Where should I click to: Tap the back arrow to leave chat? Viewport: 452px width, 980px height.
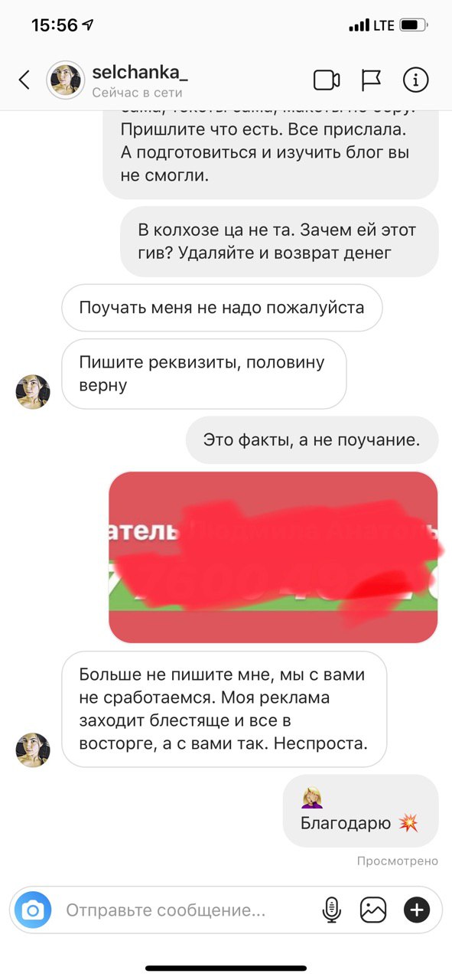24,80
